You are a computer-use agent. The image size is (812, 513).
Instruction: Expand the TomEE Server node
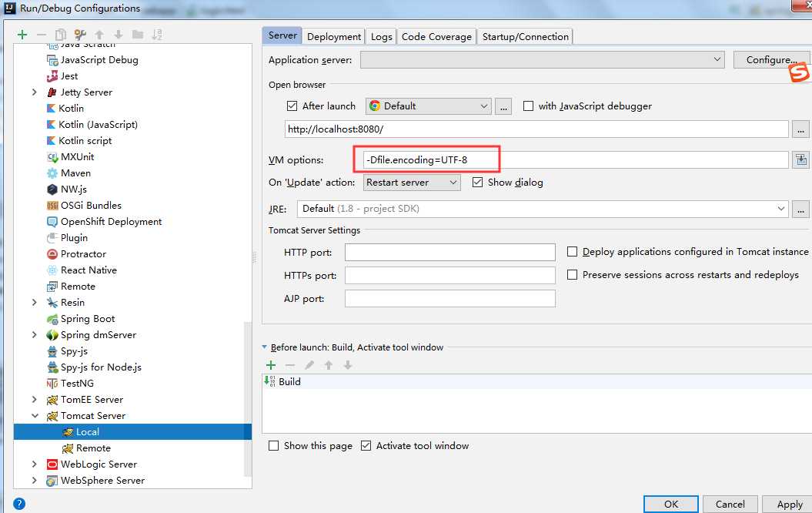[34, 400]
